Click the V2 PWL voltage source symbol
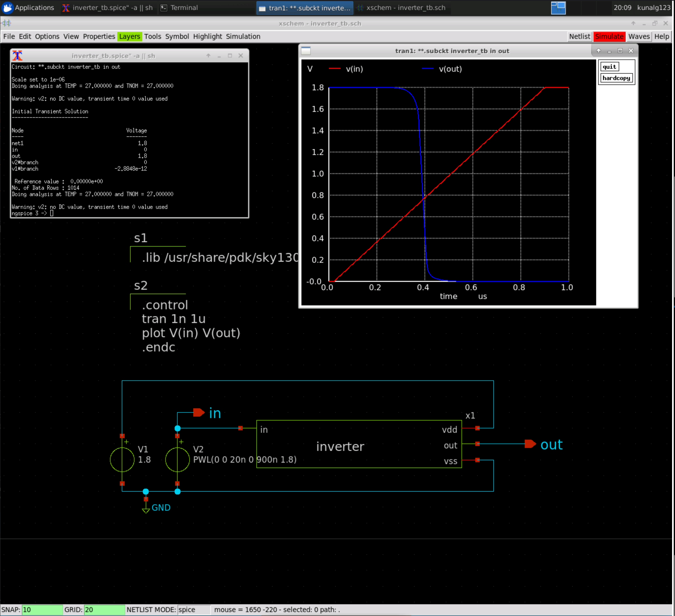675x616 pixels. click(x=178, y=460)
